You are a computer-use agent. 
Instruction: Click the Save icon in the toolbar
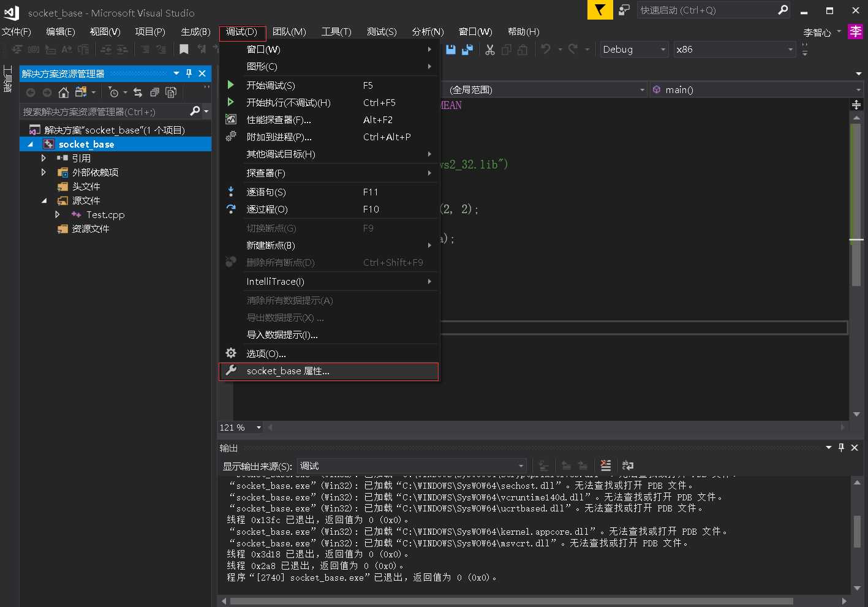451,50
